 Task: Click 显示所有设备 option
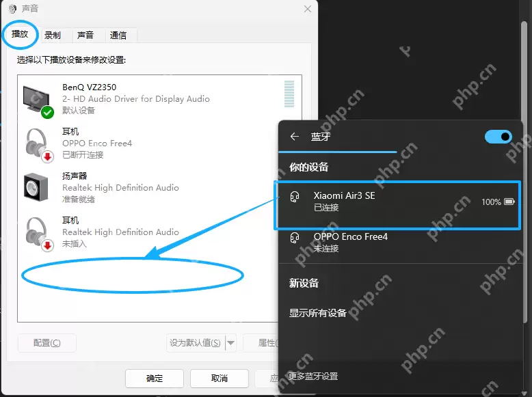tap(317, 313)
